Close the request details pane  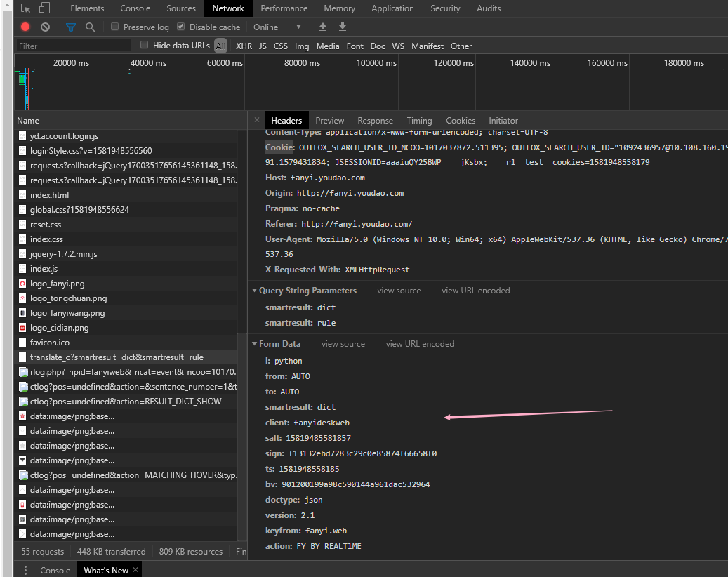point(257,120)
